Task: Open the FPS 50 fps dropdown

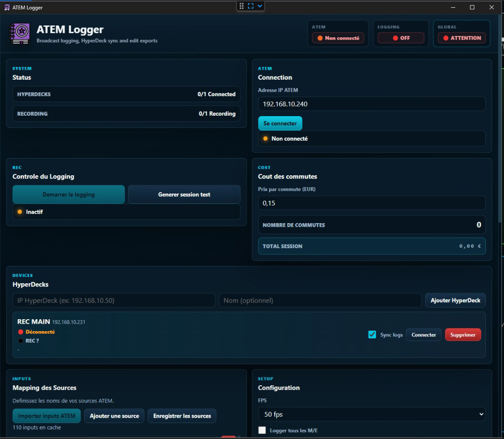Action: pos(371,414)
